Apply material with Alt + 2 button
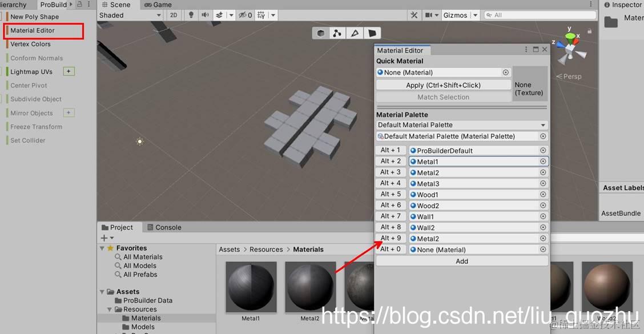 [391, 162]
